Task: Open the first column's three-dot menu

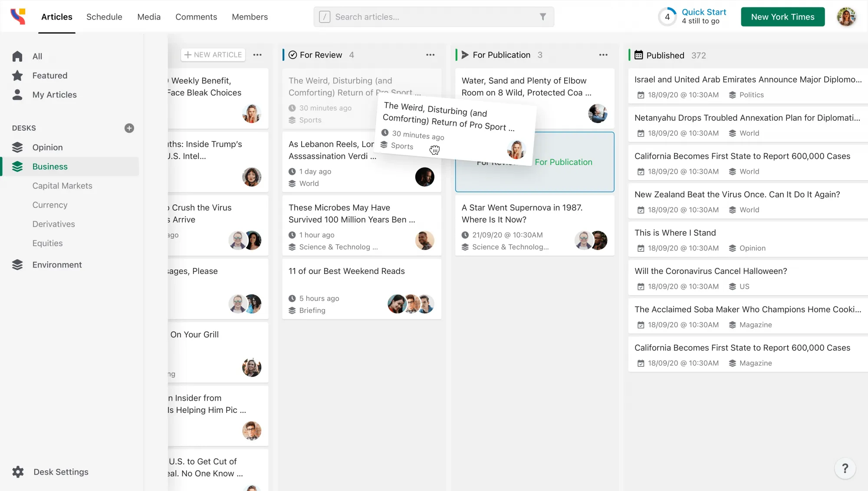Action: 257,55
